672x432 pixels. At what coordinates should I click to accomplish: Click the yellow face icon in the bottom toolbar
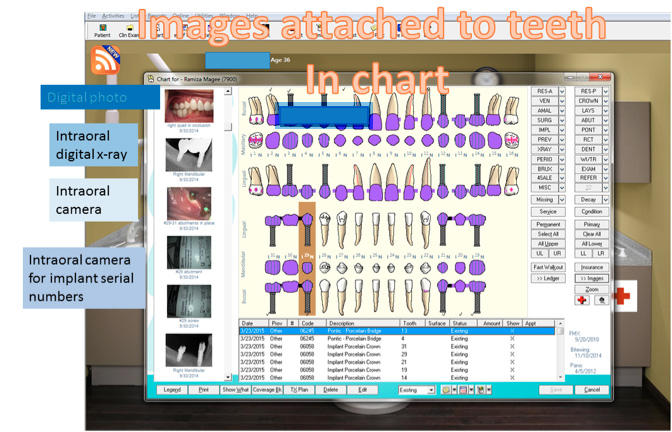[x=446, y=390]
